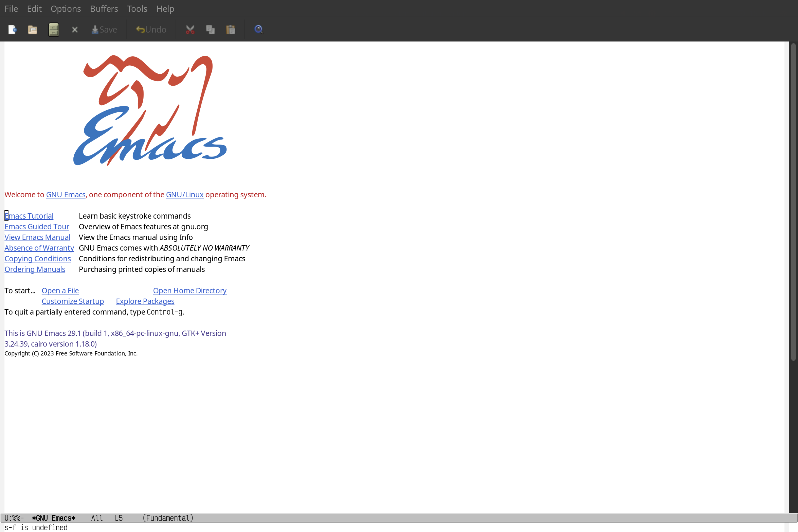Close buffer using X icon

74,29
